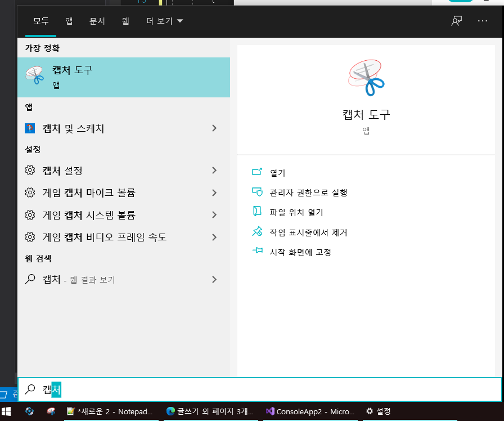Click the large 캡처 도구 preview icon
The height and width of the screenshot is (421, 504).
point(366,78)
